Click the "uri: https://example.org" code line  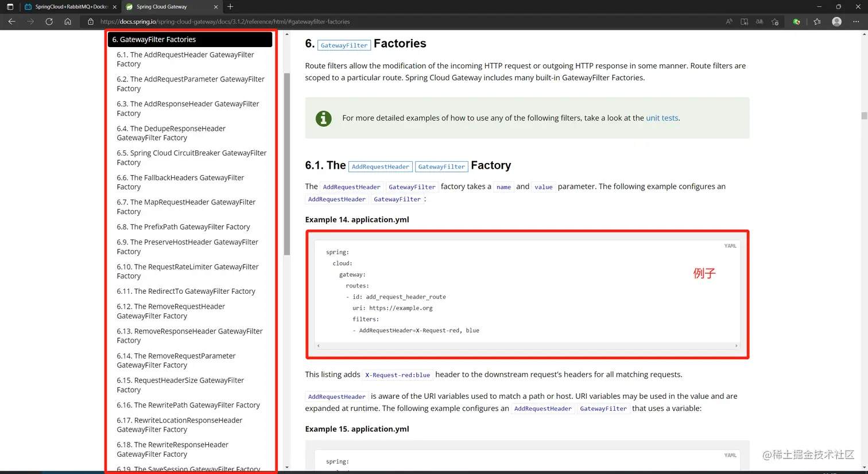point(393,308)
